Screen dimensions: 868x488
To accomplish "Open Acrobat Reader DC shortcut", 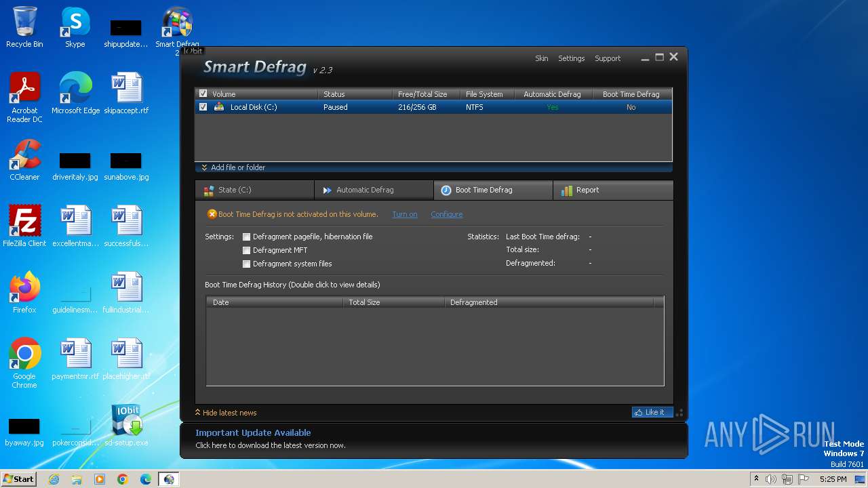I will click(x=24, y=97).
